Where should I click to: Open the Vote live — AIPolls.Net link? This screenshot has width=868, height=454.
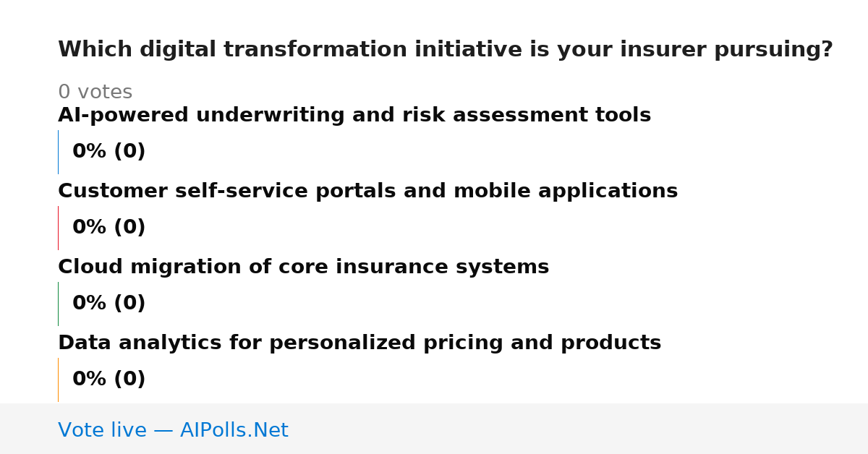173,430
